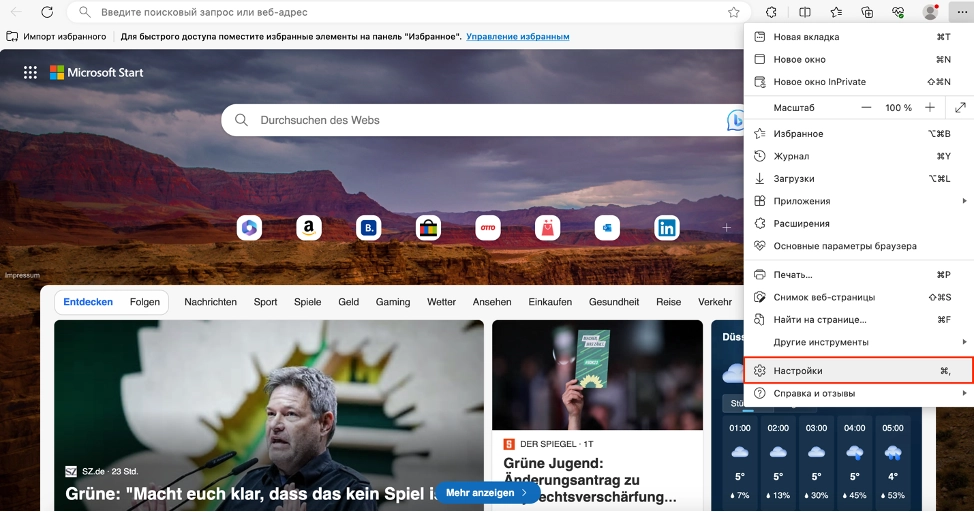
Task: Select Найти на странице... menu item
Action: pyautogui.click(x=858, y=319)
